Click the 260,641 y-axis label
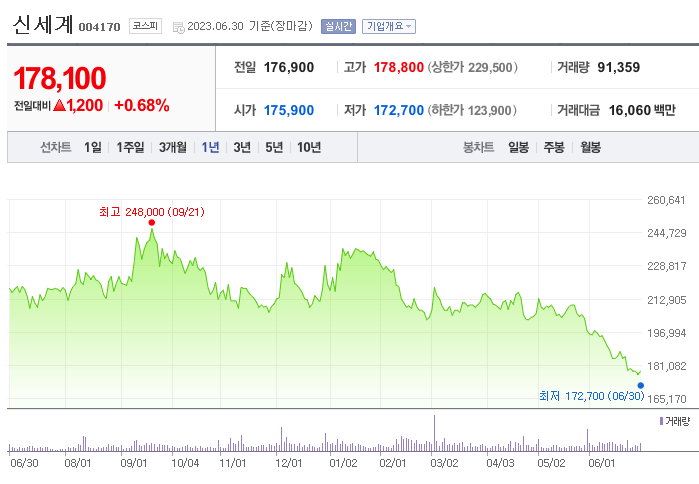Image resolution: width=699 pixels, height=484 pixels. [x=666, y=200]
